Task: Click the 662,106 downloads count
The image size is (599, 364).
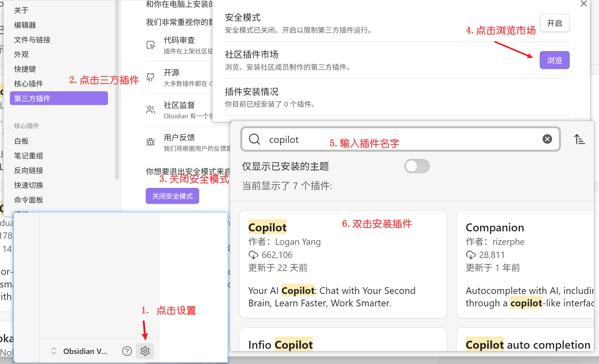Action: tap(277, 255)
